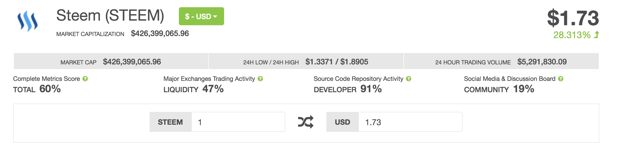Screen dimensions: 644x153
Task: Click the $1.73 current price
Action: (x=573, y=18)
